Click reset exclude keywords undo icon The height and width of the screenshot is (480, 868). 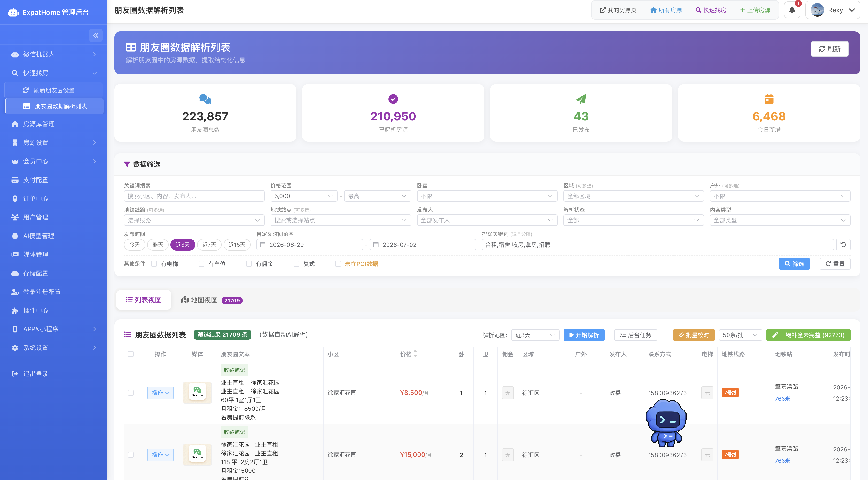pyautogui.click(x=843, y=245)
